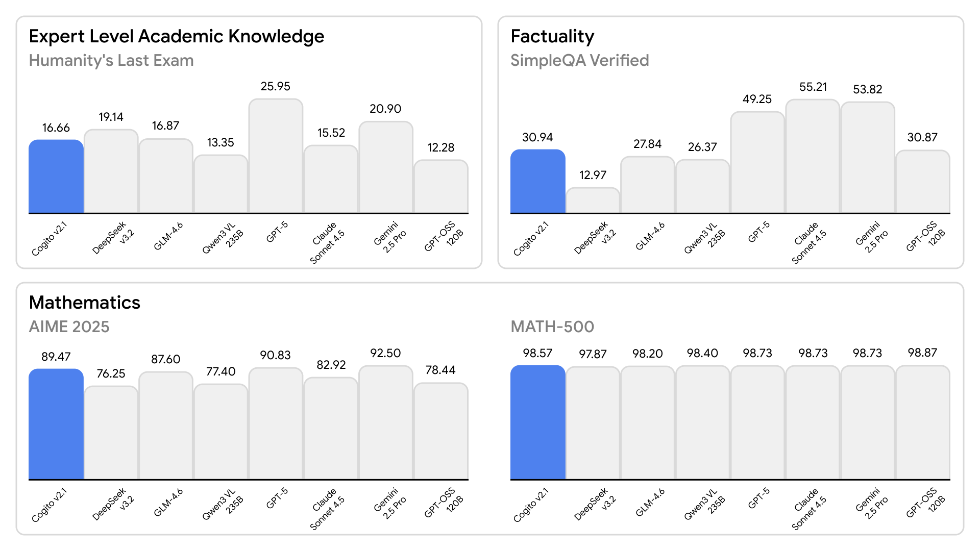This screenshot has height=551, width=980.
Task: Click the Gemini 2.5 Pro bar in AIME 2025
Action: point(385,422)
